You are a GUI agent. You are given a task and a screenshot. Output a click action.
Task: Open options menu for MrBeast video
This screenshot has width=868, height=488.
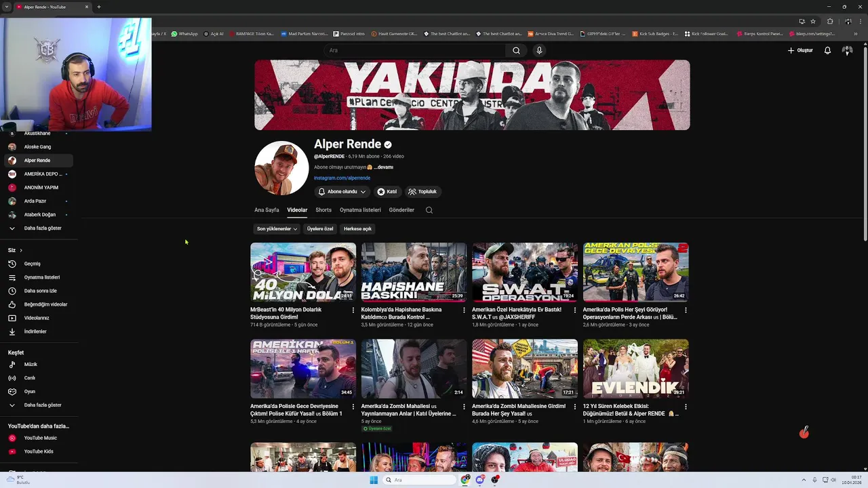(353, 310)
